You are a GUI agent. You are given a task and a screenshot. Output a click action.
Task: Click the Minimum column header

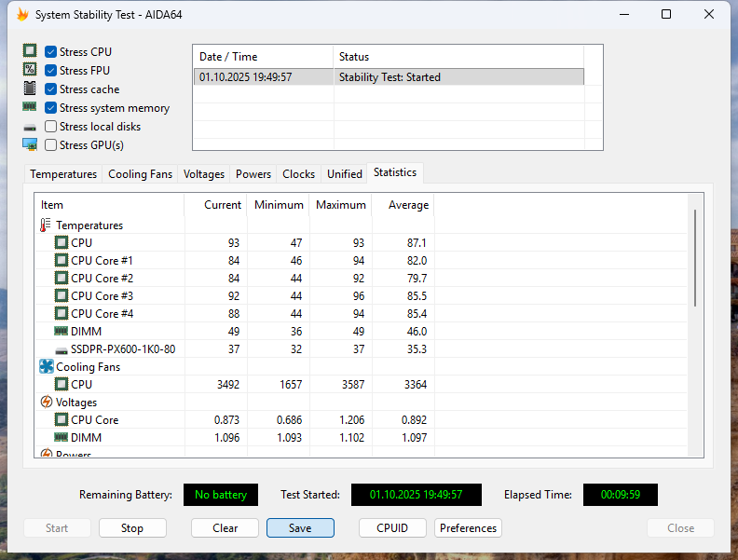pos(279,205)
